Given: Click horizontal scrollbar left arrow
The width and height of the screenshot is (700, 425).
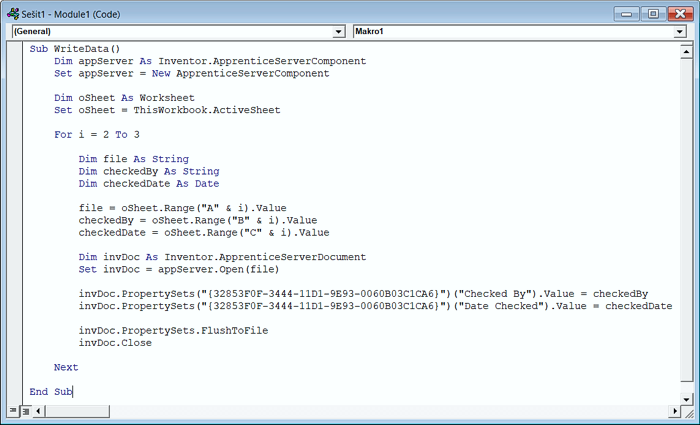Looking at the screenshot, I should (x=39, y=411).
